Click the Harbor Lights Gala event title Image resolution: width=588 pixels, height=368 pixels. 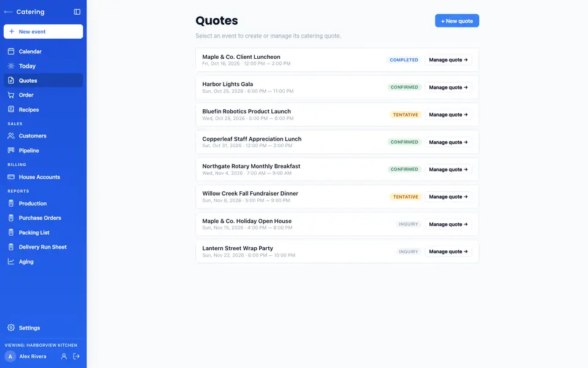pos(228,84)
